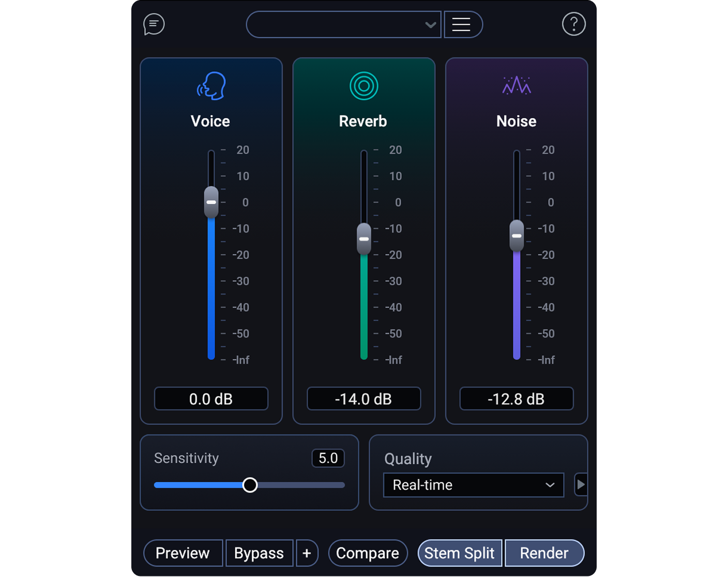This screenshot has height=577, width=728.
Task: Toggle Preview playback
Action: (x=183, y=553)
